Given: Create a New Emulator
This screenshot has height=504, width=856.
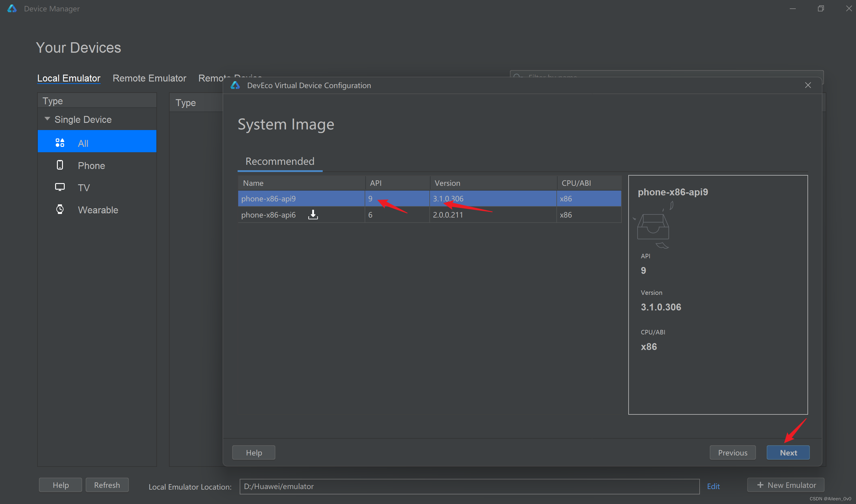Looking at the screenshot, I should coord(785,485).
